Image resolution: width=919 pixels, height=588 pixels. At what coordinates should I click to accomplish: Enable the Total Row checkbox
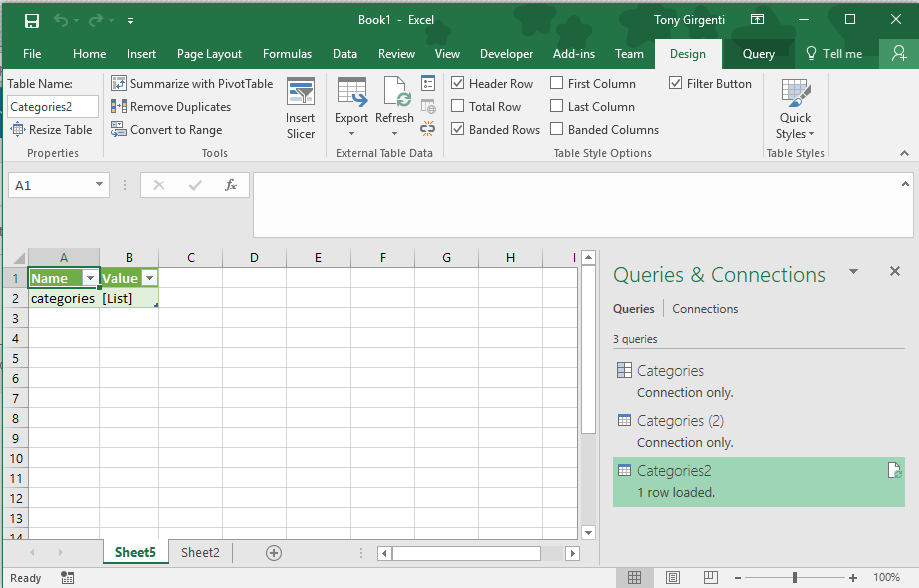[458, 106]
